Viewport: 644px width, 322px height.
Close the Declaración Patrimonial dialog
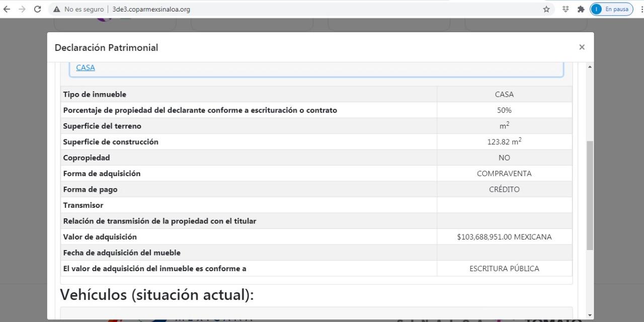coord(582,47)
